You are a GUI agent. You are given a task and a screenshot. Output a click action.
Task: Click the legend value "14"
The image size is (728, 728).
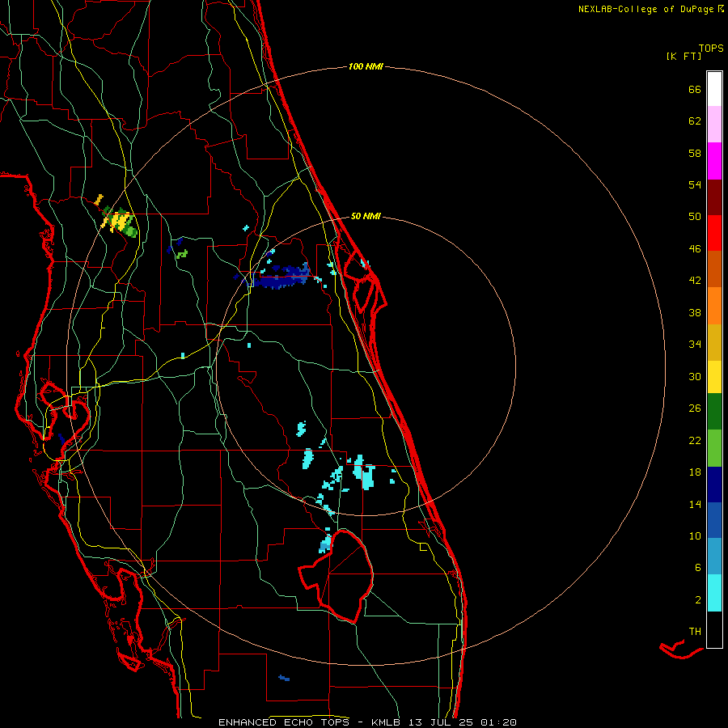(695, 504)
